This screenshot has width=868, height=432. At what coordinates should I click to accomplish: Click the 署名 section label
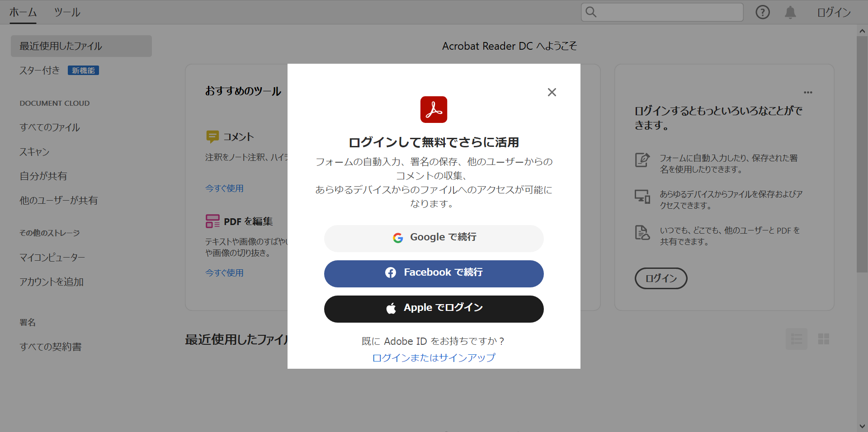(28, 323)
